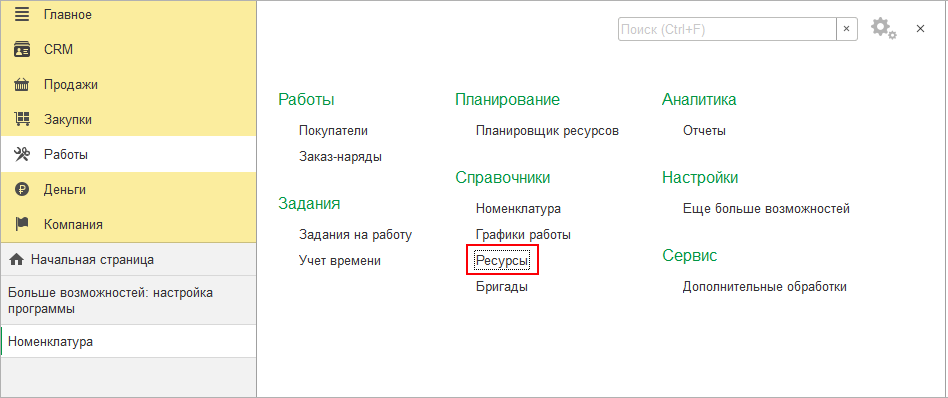The height and width of the screenshot is (398, 948).
Task: Clear the search field with x button
Action: coord(846,28)
